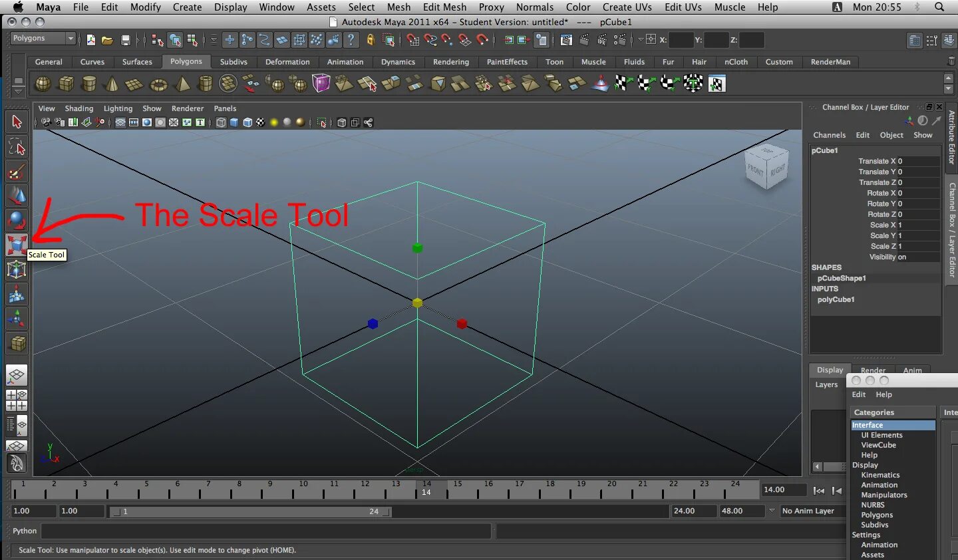Create a polygon cylinder from shelf
This screenshot has height=560, width=958.
[89, 84]
